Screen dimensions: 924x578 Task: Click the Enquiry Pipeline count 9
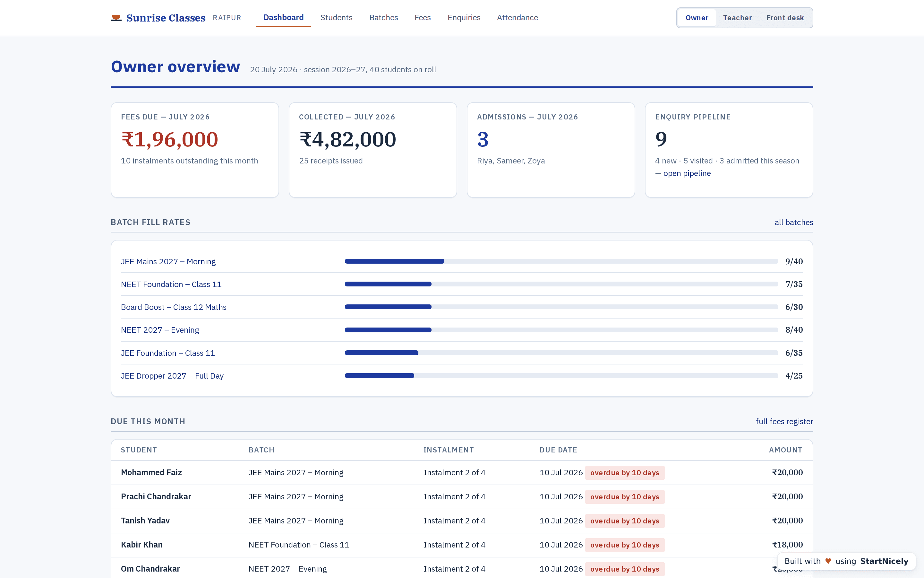661,140
